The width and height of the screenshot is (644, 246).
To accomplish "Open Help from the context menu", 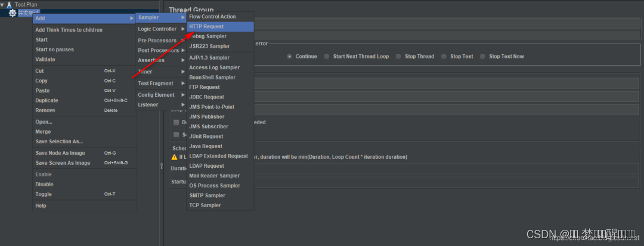I will pos(85,205).
